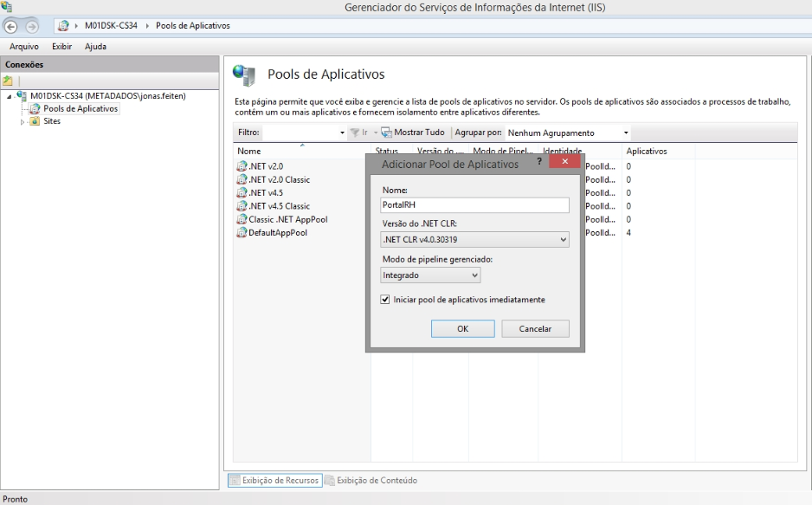Click the create new connection icon under Conexões
This screenshot has width=812, height=505.
(x=8, y=80)
